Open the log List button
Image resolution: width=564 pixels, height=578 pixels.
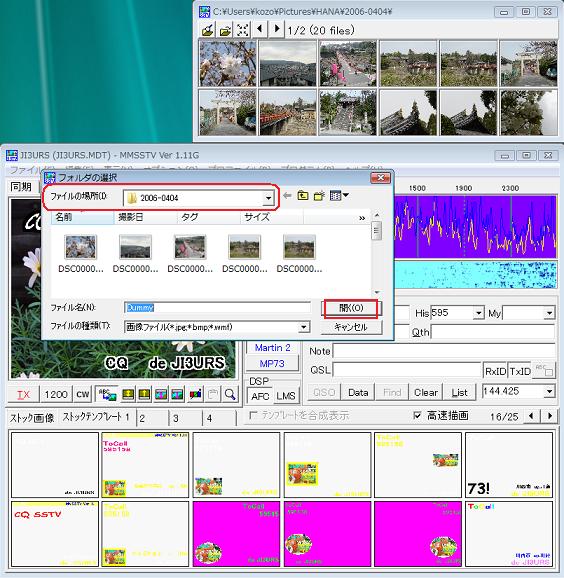[x=459, y=393]
